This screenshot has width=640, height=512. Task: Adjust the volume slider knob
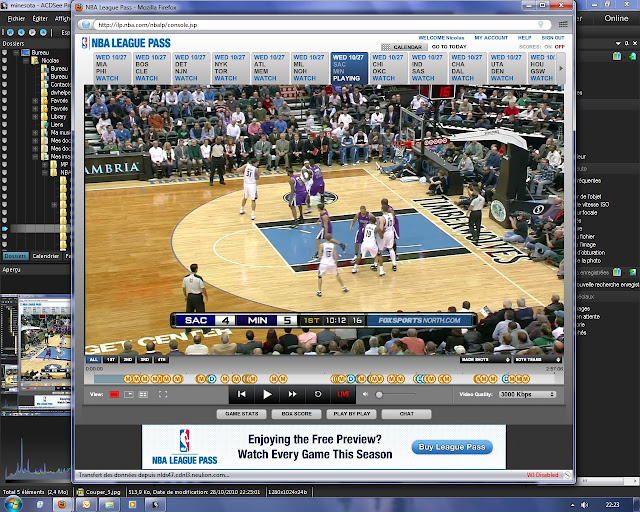tap(379, 394)
